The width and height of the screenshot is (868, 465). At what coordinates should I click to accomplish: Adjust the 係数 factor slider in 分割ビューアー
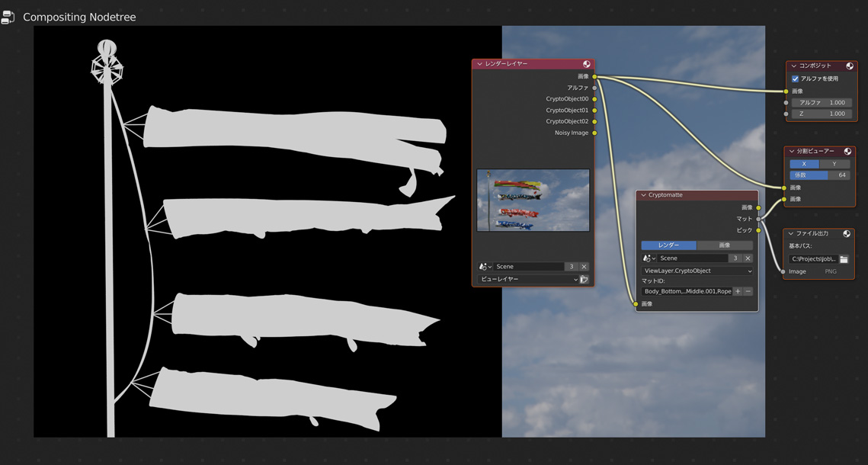pyautogui.click(x=819, y=175)
